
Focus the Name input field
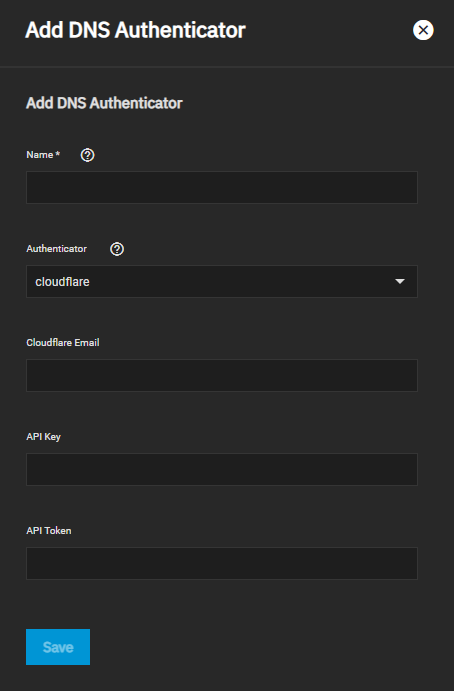tap(222, 188)
